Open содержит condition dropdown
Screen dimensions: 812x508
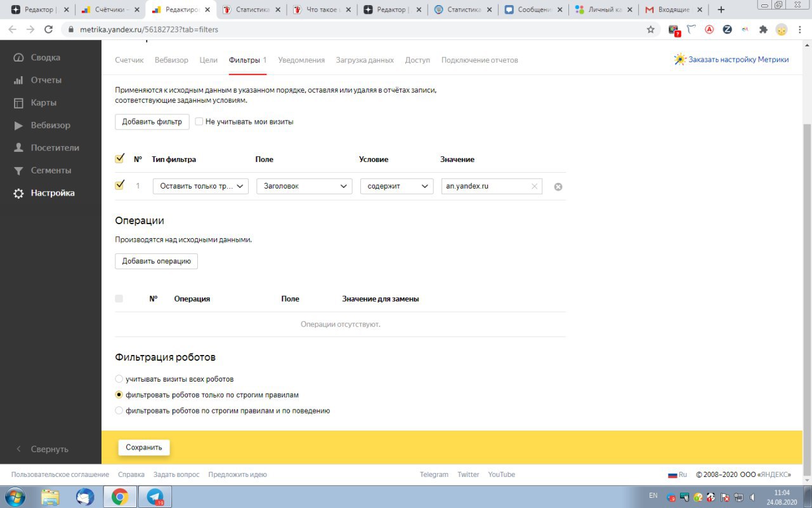click(396, 186)
